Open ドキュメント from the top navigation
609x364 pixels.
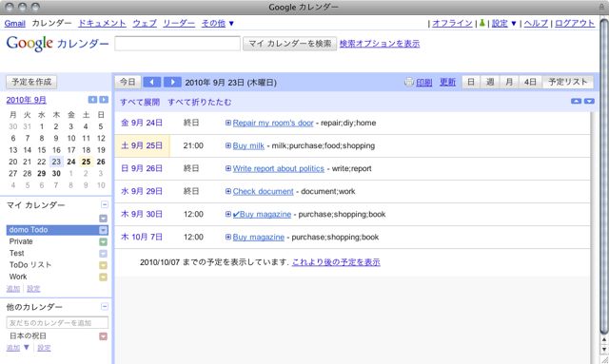point(102,23)
